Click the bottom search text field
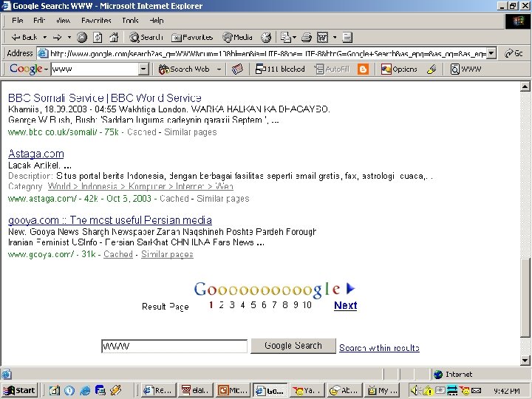This screenshot has width=532, height=399. [174, 347]
